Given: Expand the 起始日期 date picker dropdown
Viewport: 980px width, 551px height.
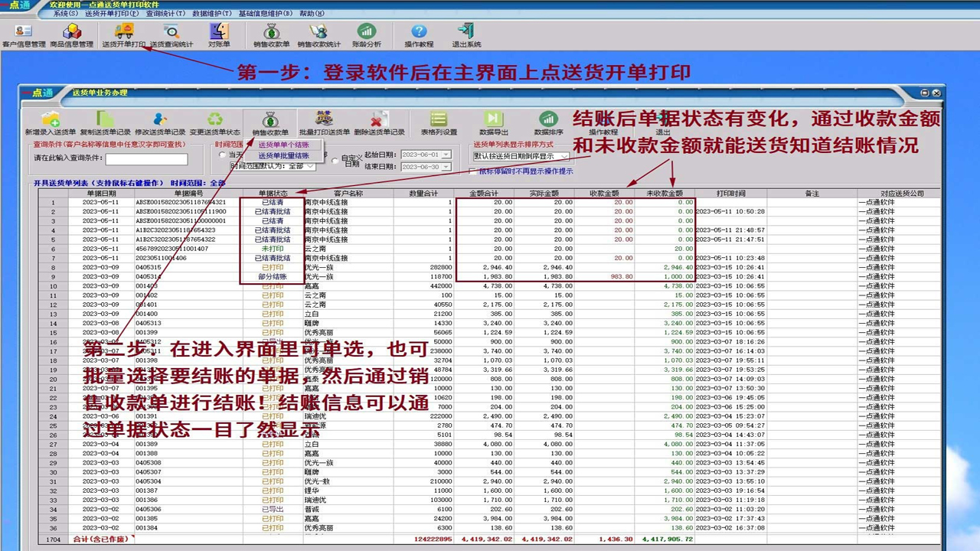Looking at the screenshot, I should 444,155.
